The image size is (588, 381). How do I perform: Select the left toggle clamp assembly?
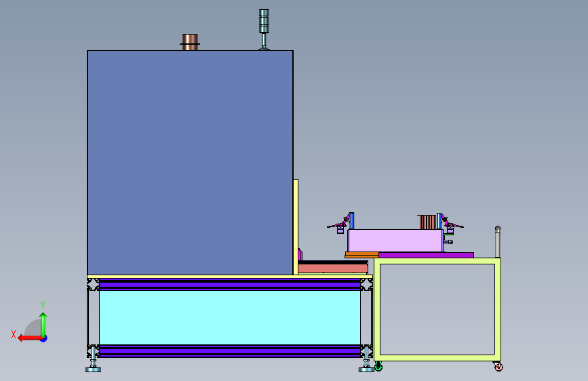(341, 223)
